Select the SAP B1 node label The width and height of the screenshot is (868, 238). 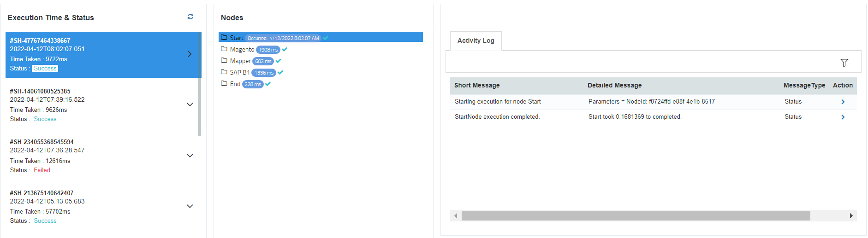240,72
